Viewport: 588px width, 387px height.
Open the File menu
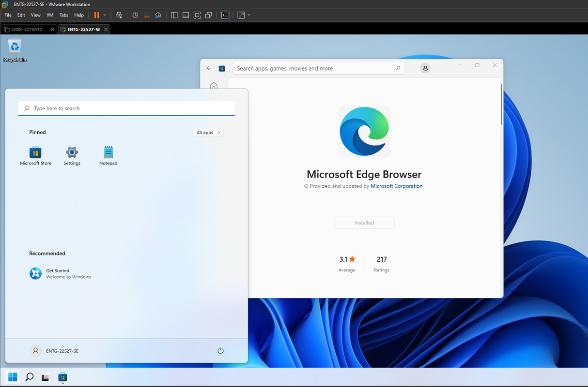8,15
